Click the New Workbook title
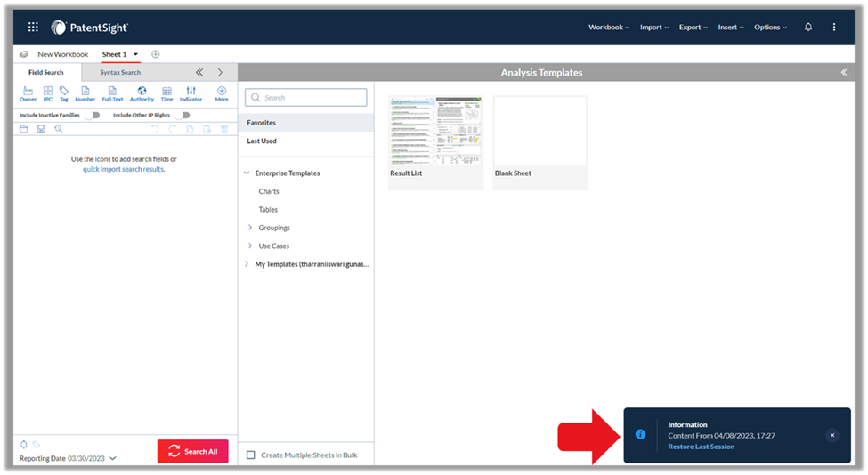This screenshot has height=475, width=868. coord(62,54)
